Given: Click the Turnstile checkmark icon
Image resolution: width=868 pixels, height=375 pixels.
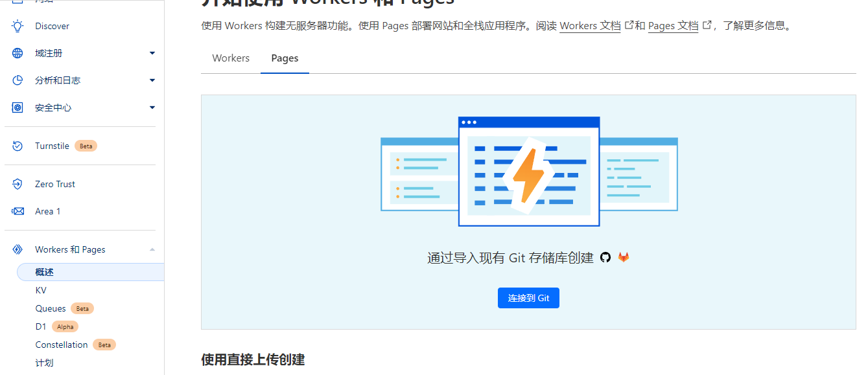Looking at the screenshot, I should 18,146.
